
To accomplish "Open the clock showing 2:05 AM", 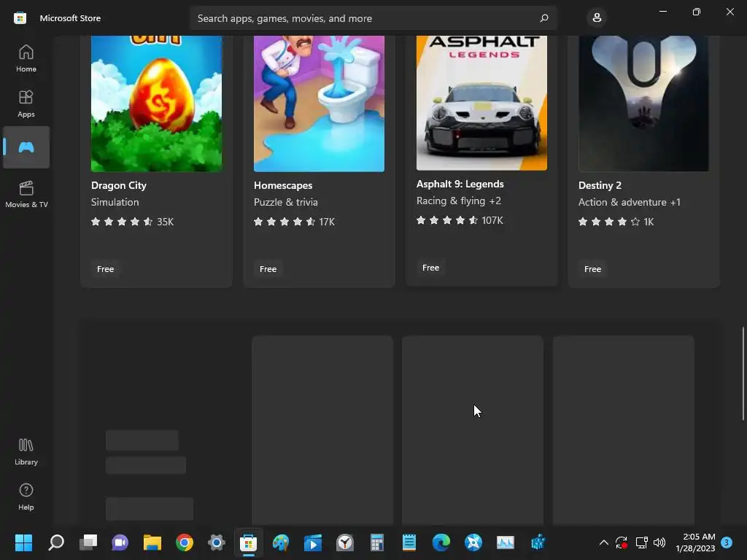I will (695, 542).
